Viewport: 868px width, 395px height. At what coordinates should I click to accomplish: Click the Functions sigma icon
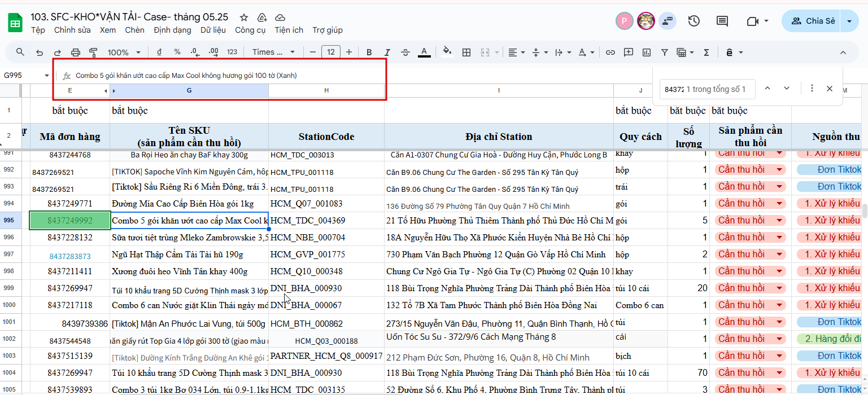[706, 52]
